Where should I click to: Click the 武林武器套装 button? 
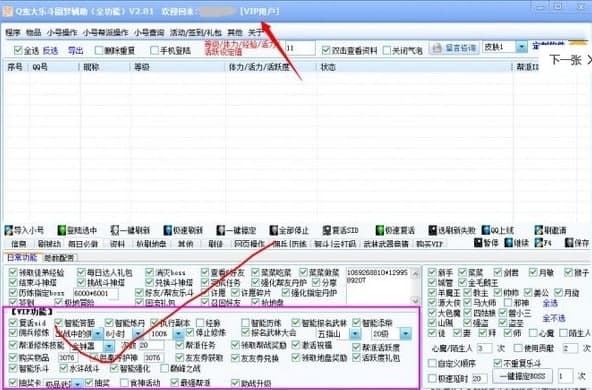(x=386, y=244)
